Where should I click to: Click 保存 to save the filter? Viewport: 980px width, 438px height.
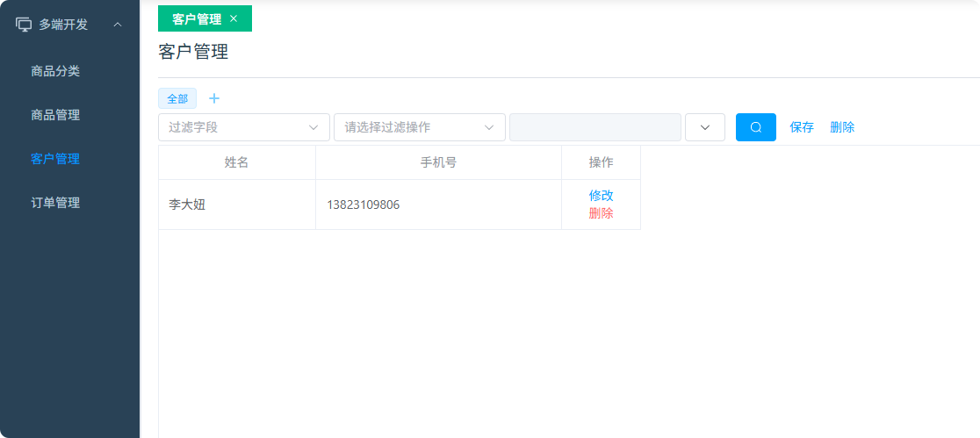(802, 127)
